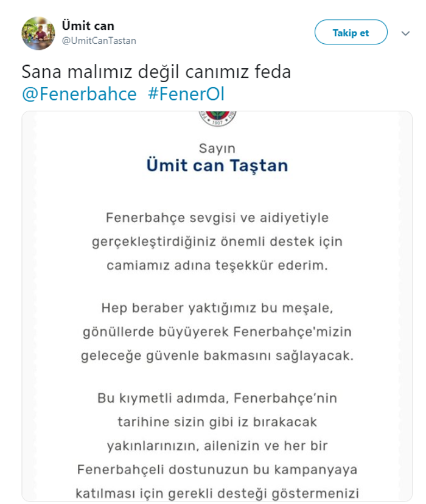The width and height of the screenshot is (426, 504).
Task: Click the line 'Fenerbahçeli dostunuzun bu kampanyaya'
Action: 217,469
